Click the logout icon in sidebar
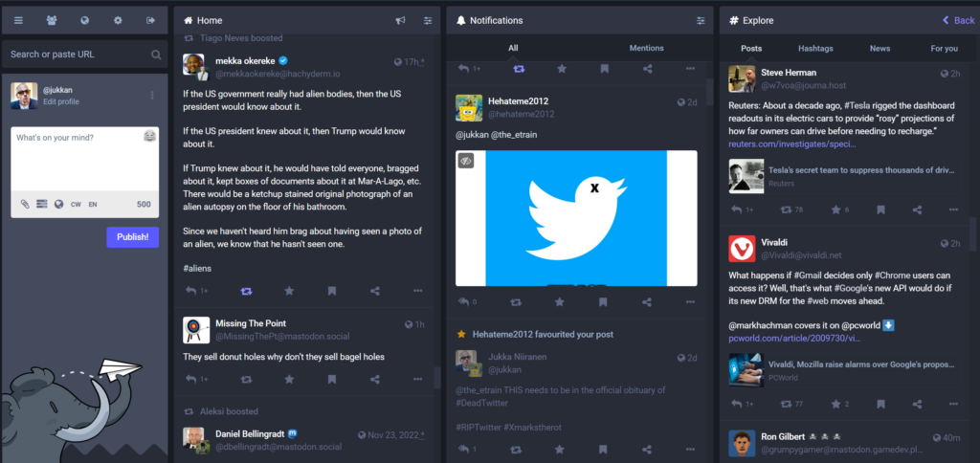This screenshot has height=463, width=980. point(150,20)
